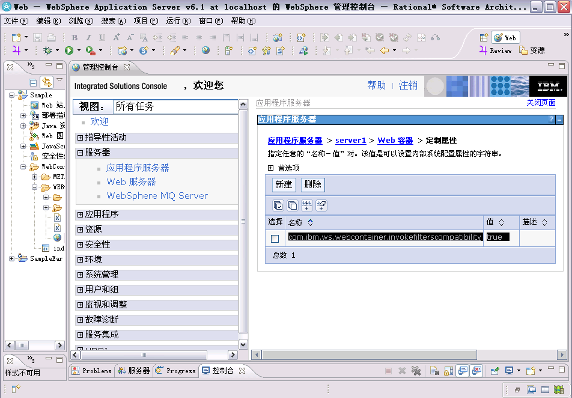
Task: Sort the table by description column
Action: [544, 222]
